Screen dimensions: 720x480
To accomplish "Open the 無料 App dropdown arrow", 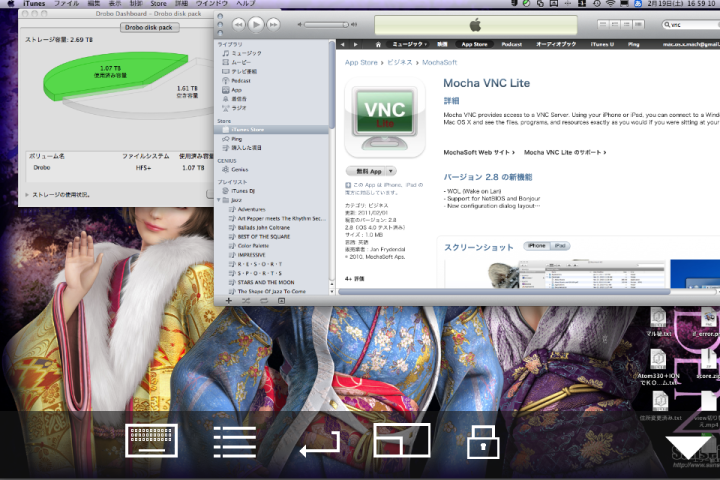I will (x=391, y=171).
